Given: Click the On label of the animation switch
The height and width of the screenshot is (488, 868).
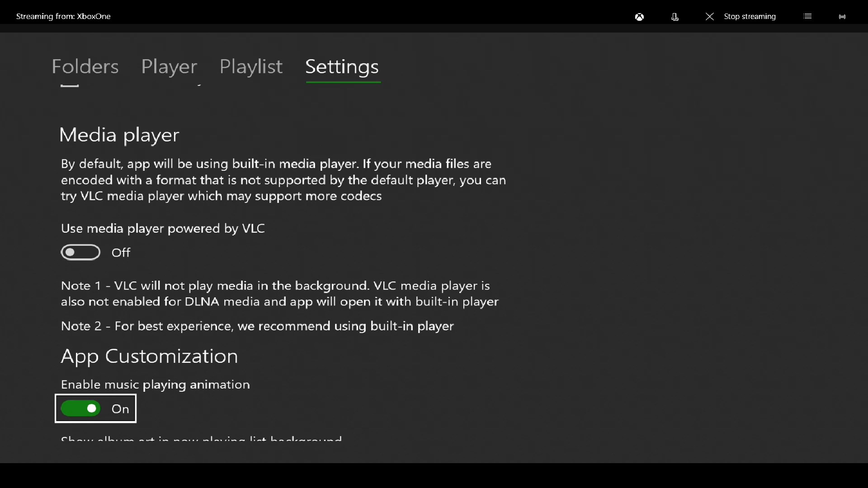Looking at the screenshot, I should [120, 409].
